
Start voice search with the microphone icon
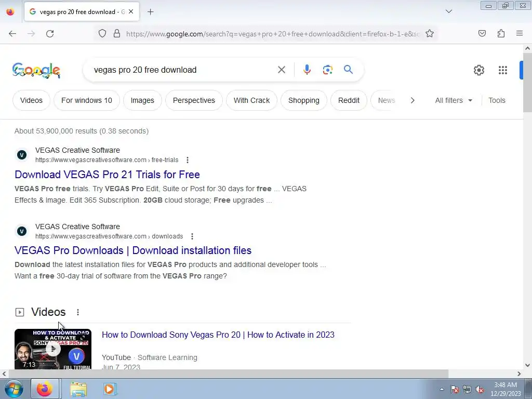pos(307,70)
